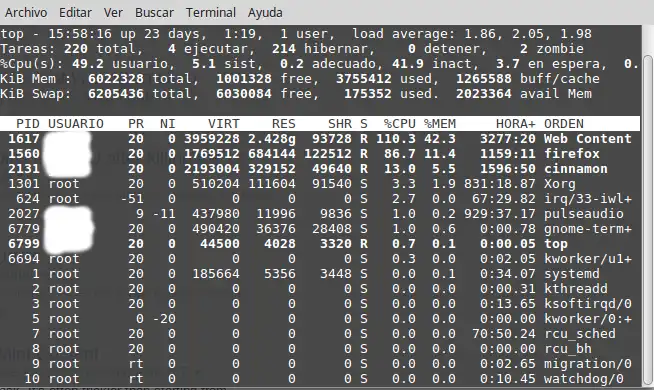
Task: Click the %CPU column header
Action: pos(400,123)
